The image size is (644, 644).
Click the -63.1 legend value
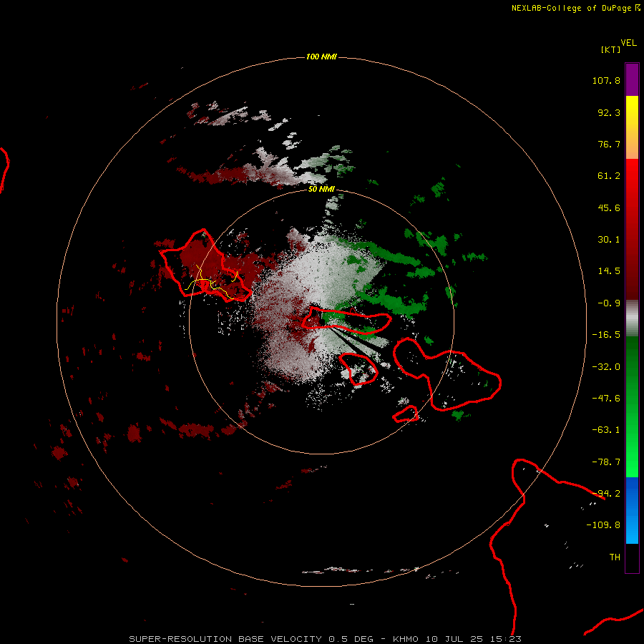tap(606, 430)
